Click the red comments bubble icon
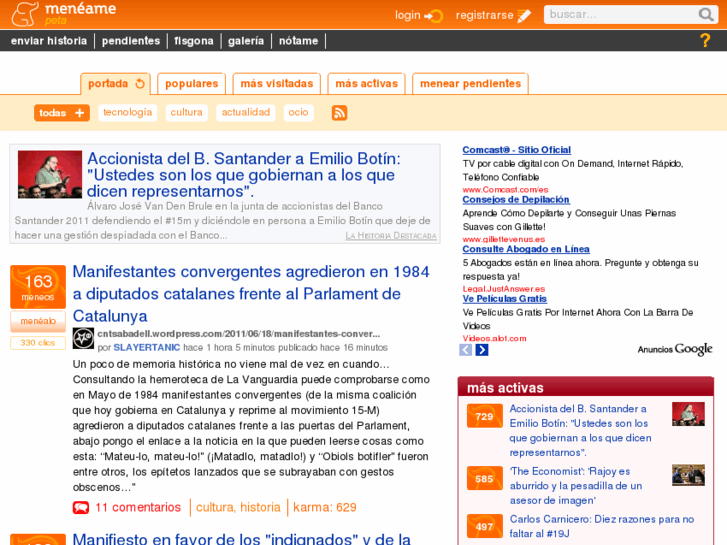This screenshot has width=727, height=545. pyautogui.click(x=81, y=507)
